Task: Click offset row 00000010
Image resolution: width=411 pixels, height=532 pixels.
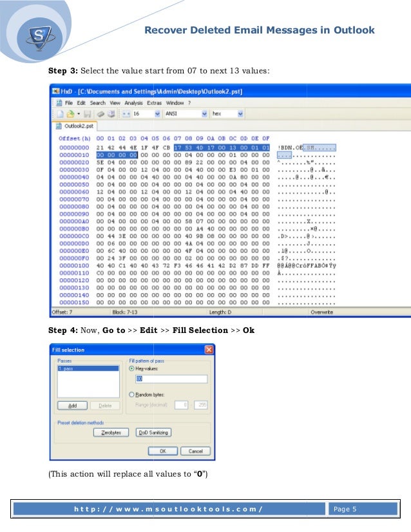Action: tap(74, 155)
